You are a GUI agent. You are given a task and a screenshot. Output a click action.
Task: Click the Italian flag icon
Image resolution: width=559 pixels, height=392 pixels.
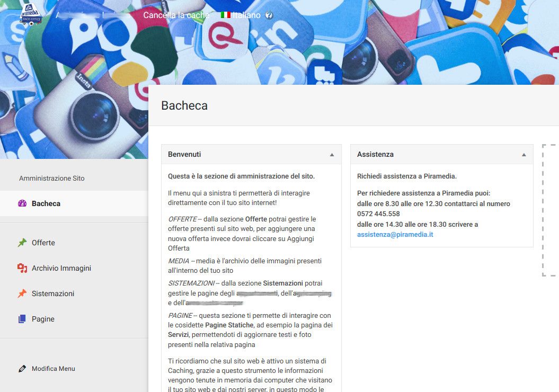point(225,15)
